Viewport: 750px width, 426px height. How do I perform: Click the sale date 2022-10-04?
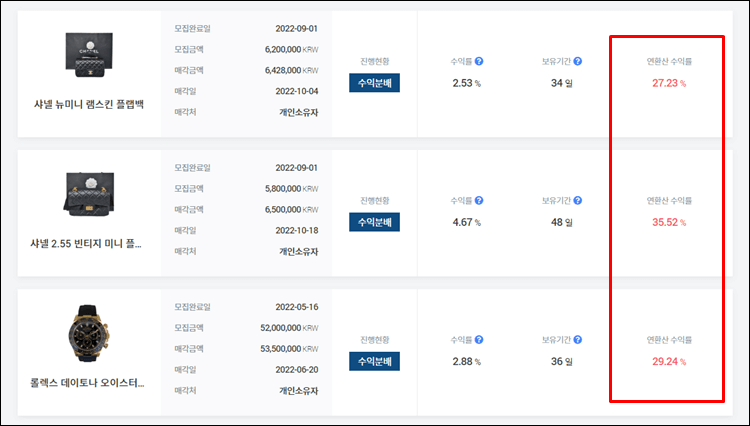tap(297, 91)
